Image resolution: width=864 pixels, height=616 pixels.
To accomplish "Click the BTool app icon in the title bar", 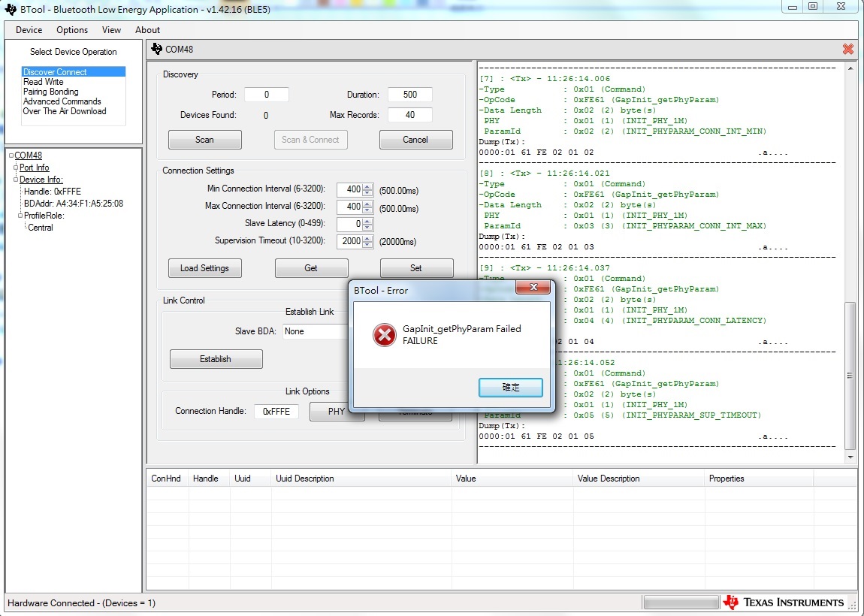I will point(10,9).
